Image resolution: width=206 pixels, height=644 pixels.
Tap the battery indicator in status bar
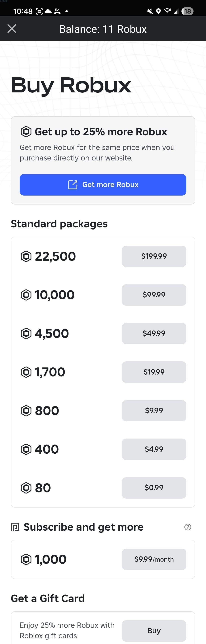[187, 11]
